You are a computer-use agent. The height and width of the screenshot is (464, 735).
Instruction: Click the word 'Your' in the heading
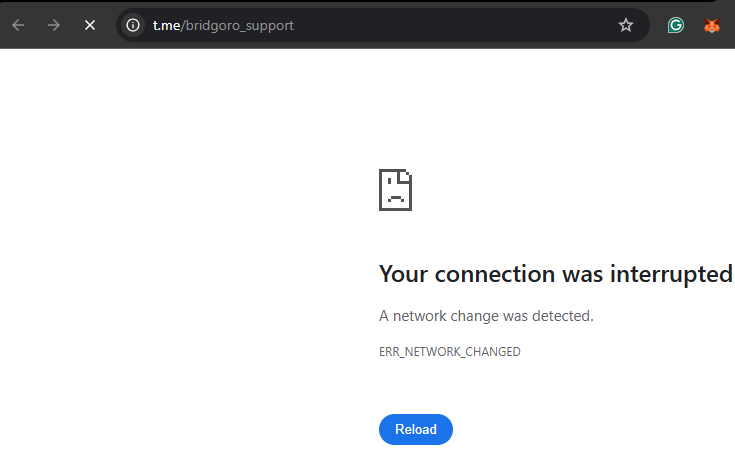pyautogui.click(x=403, y=274)
